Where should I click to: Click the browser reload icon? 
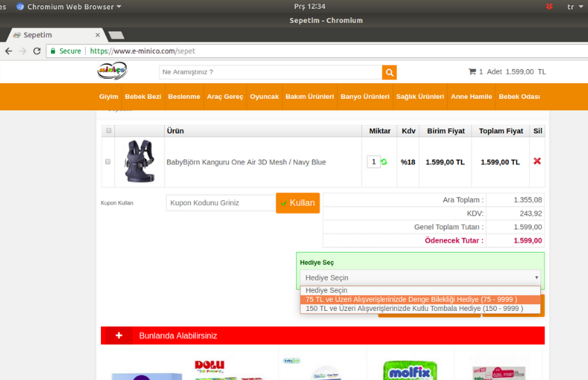click(37, 51)
